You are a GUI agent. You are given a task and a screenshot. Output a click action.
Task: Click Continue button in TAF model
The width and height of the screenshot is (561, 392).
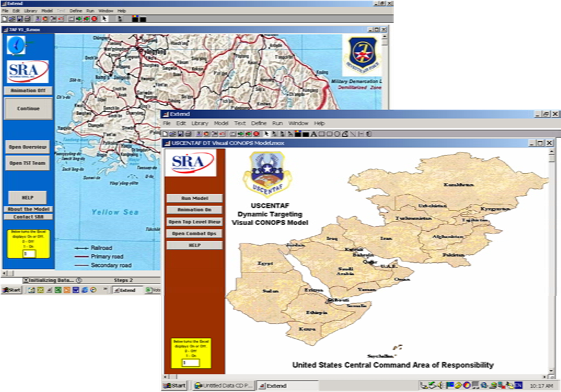pos(28,108)
